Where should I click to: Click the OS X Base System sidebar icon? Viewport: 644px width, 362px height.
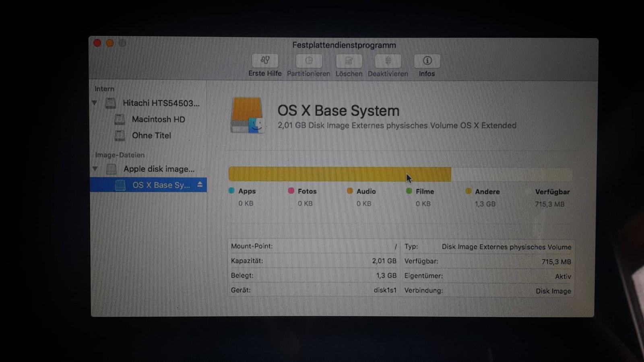[120, 185]
